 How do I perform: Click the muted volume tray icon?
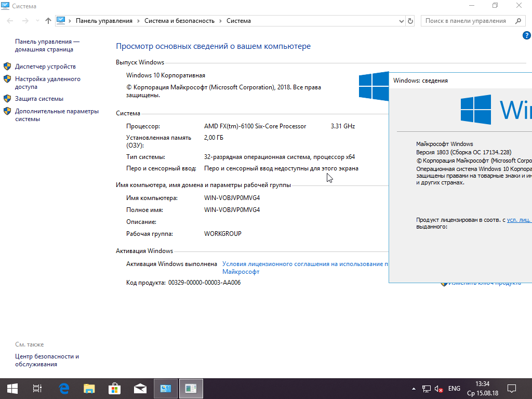click(x=438, y=389)
